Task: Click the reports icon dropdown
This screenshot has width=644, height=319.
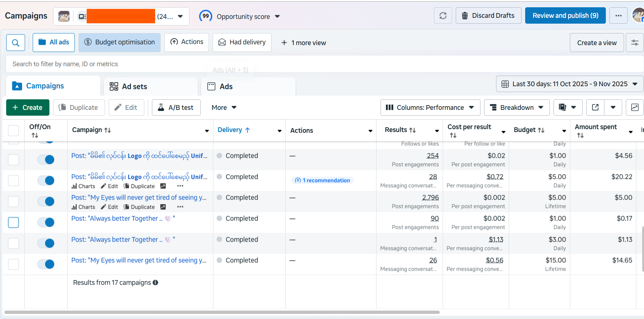Action: tap(567, 107)
